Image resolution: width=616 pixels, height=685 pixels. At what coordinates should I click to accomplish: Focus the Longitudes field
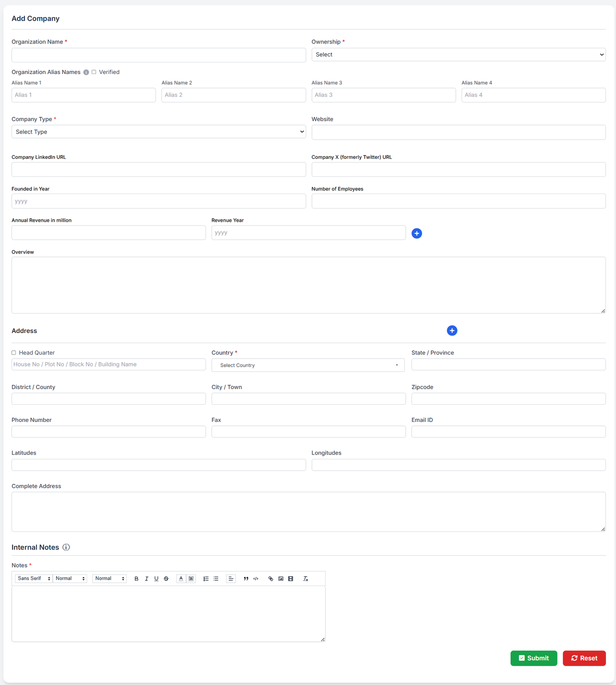point(458,465)
